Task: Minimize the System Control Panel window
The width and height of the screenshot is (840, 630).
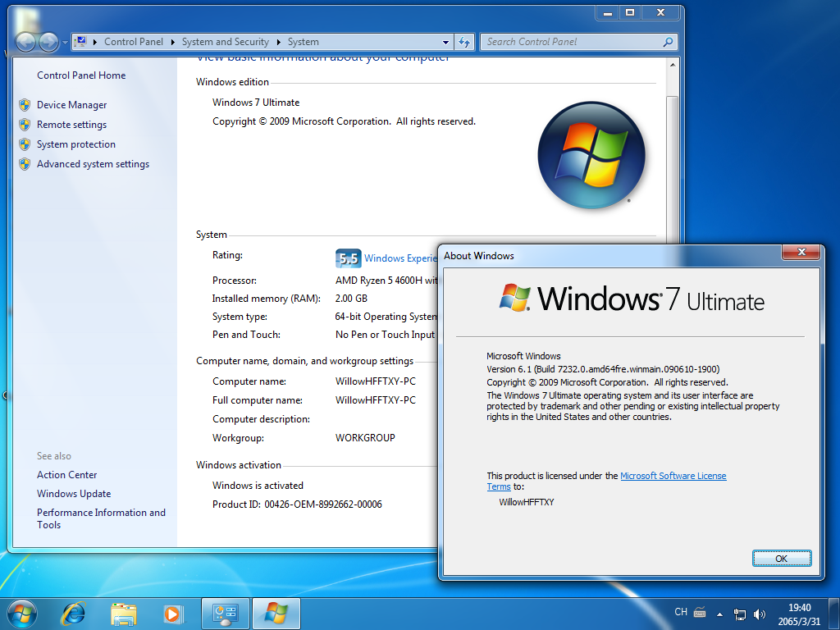Action: pos(608,13)
